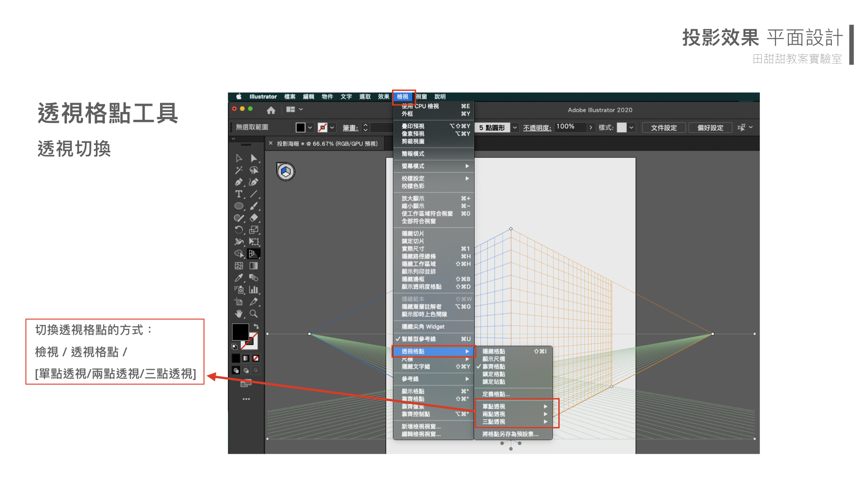This screenshot has width=868, height=488.
Task: Select the Ellipse shape tool
Action: point(239,206)
